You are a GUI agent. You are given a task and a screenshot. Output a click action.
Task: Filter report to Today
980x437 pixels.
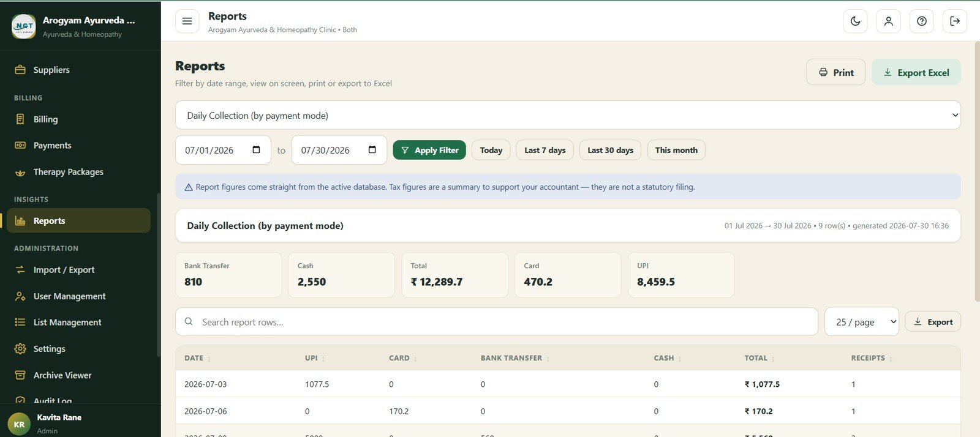pos(491,150)
